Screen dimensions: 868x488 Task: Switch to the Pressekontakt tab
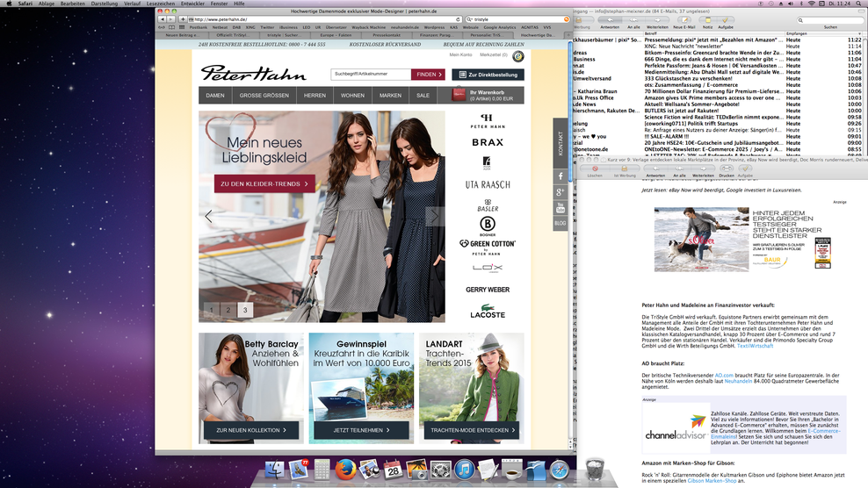tap(387, 35)
